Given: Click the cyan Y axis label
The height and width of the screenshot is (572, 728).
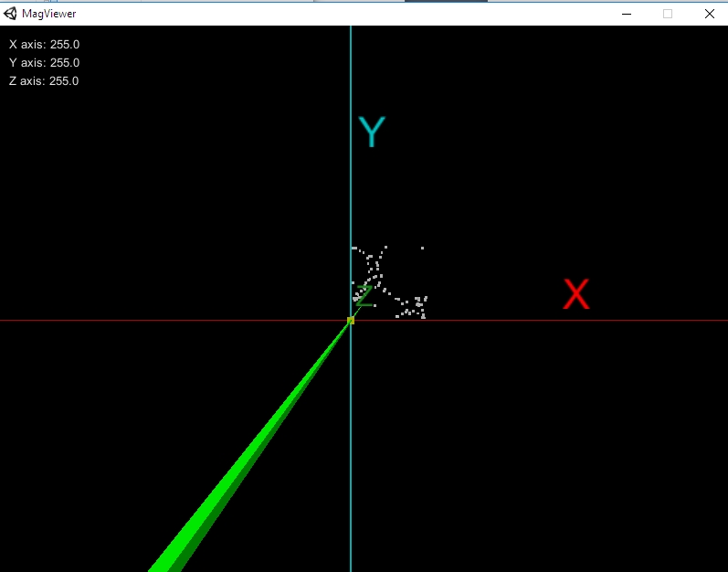Looking at the screenshot, I should coord(372,132).
